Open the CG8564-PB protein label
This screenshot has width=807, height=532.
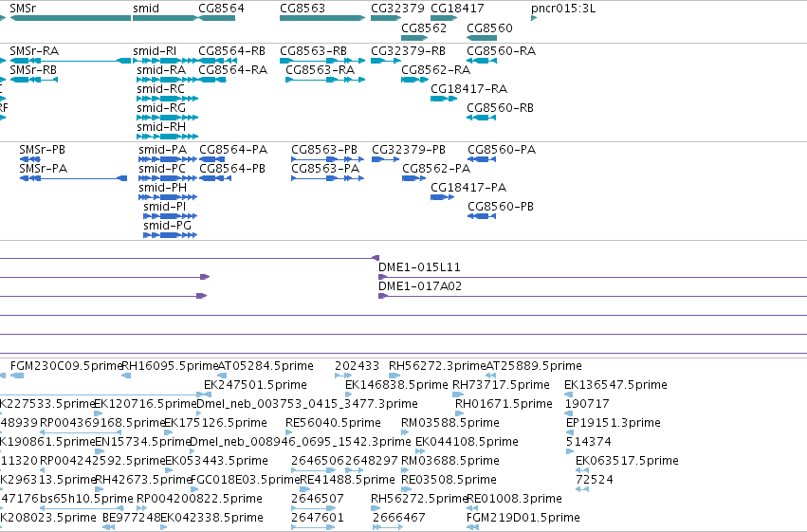coord(232,169)
